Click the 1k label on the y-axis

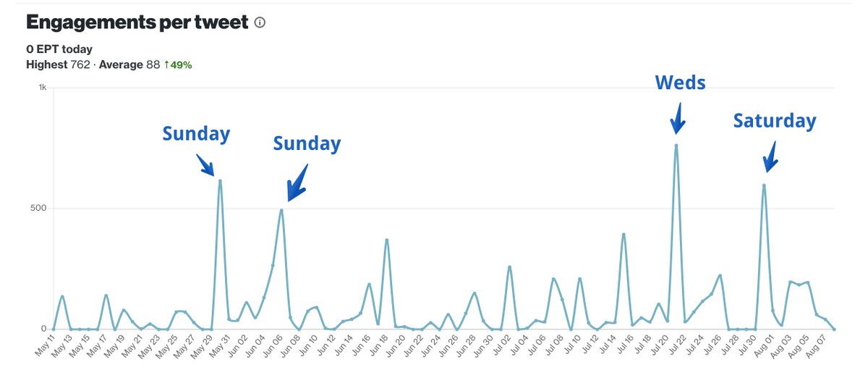[x=42, y=88]
